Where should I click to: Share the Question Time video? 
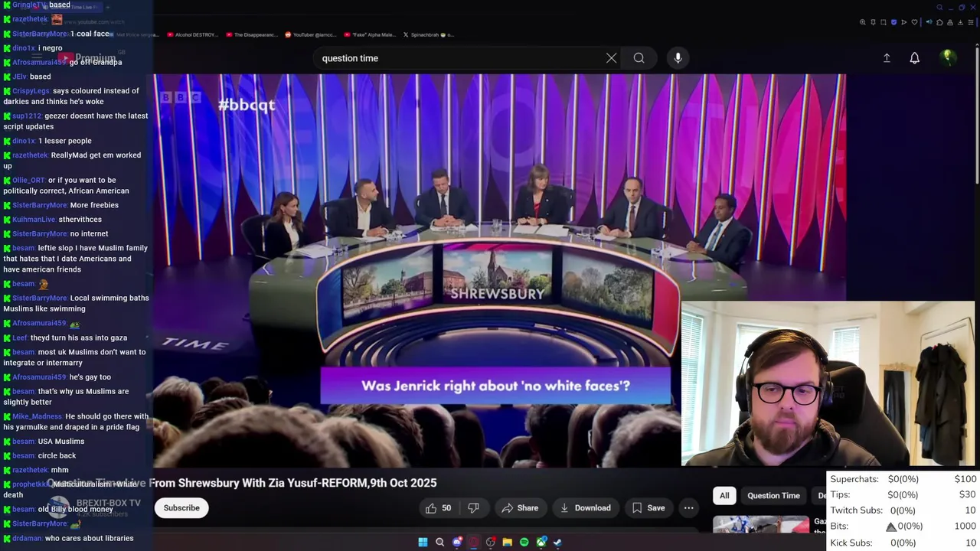(520, 508)
